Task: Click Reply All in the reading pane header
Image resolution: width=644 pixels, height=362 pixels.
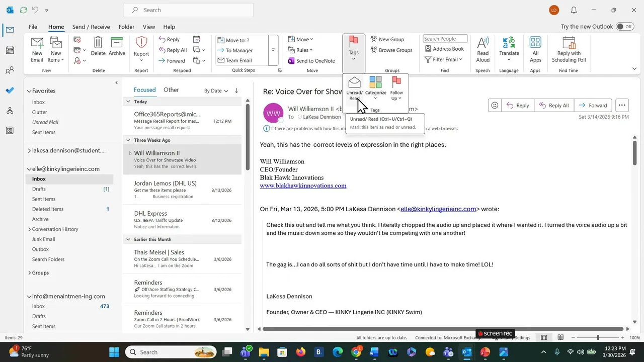Action: click(553, 105)
